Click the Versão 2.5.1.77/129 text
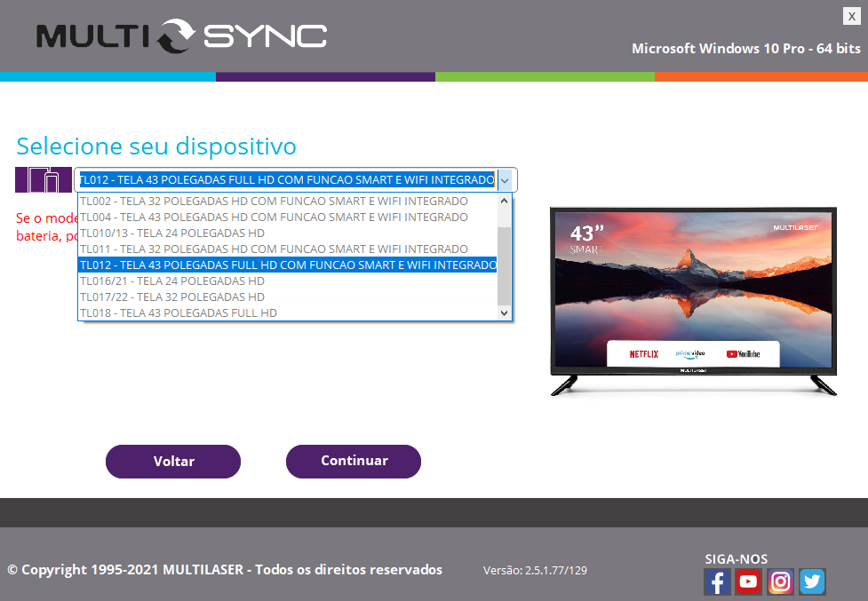The height and width of the screenshot is (601, 868). [x=535, y=571]
